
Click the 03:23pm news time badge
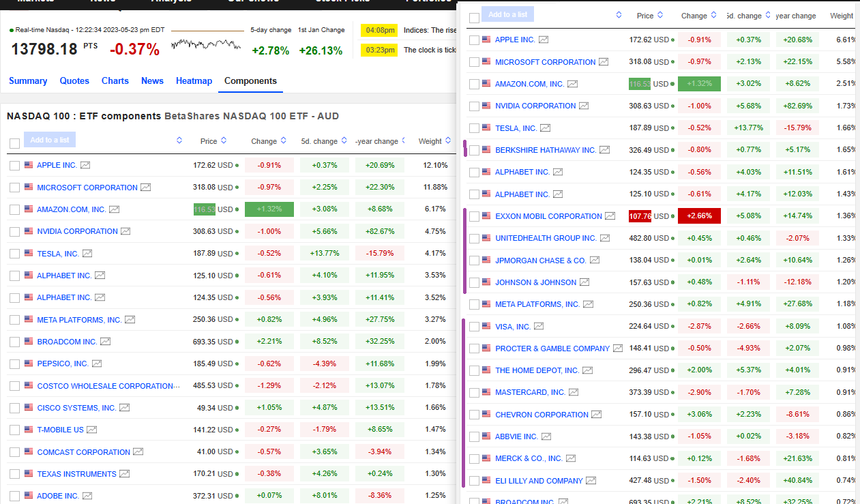[380, 50]
